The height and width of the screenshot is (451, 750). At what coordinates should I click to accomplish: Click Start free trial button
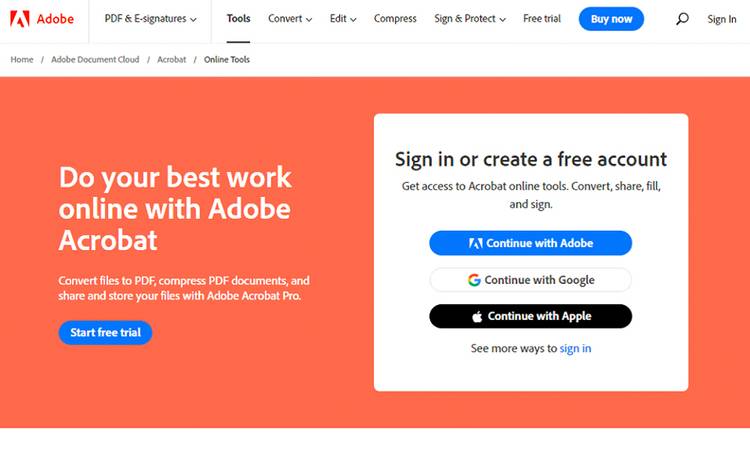tap(105, 332)
